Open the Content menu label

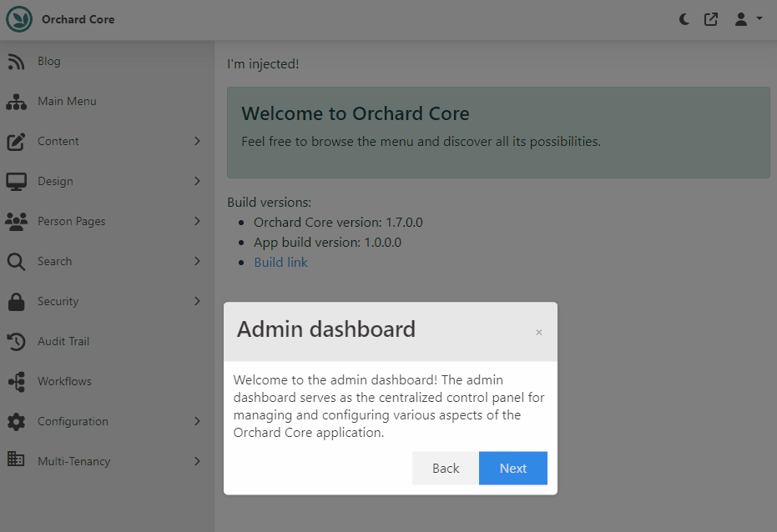(58, 141)
